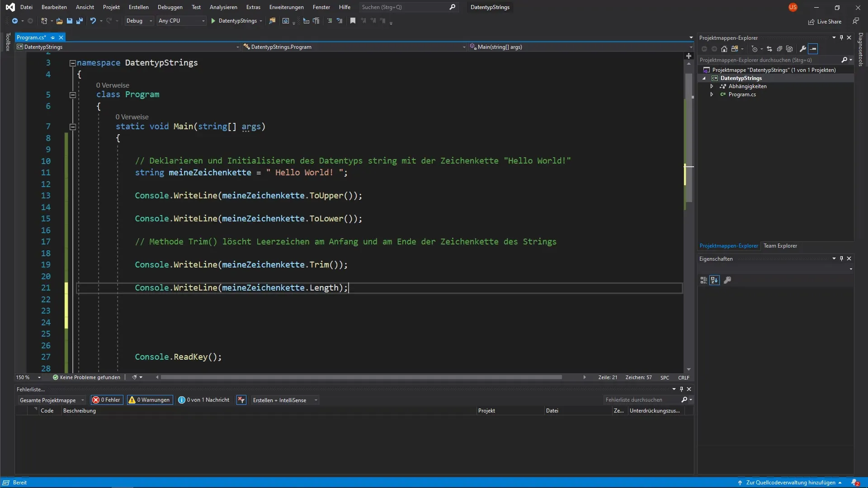
Task: Toggle the error list clear filter button
Action: (x=241, y=400)
